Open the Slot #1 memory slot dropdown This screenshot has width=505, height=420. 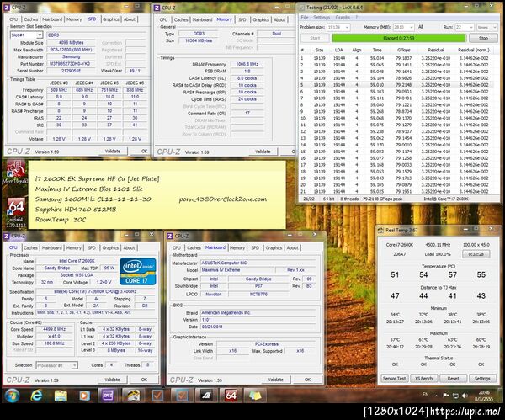pyautogui.click(x=40, y=35)
